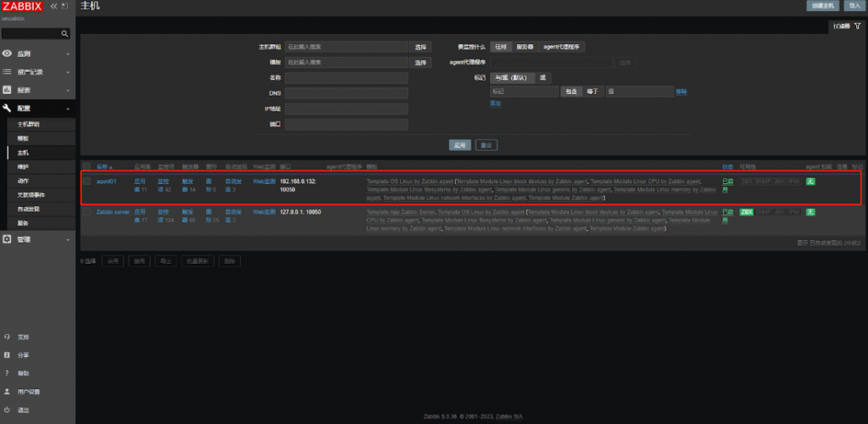868x424 pixels.
Task: Click the ZBX badge on the agent01 row
Action: coord(746,181)
